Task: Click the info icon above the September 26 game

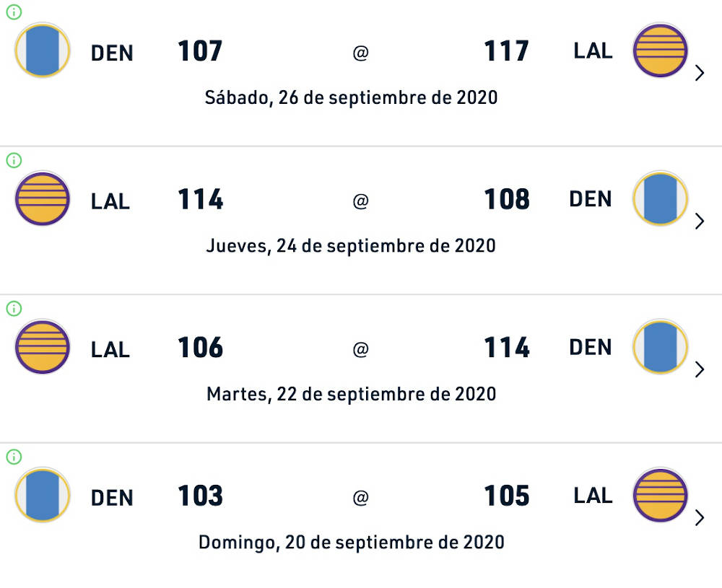Action: point(14,12)
